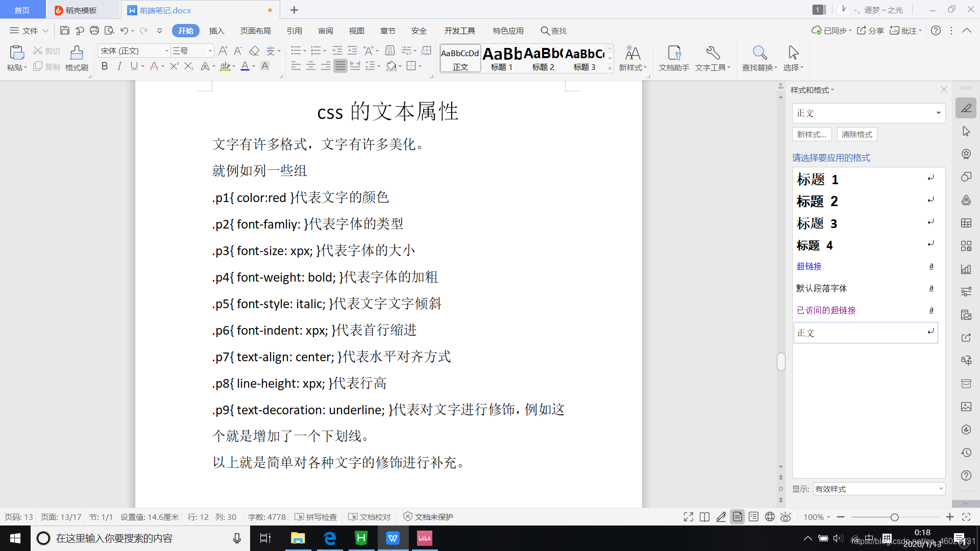Image resolution: width=980 pixels, height=551 pixels.
Task: Open the font name dropdown
Action: [166, 51]
